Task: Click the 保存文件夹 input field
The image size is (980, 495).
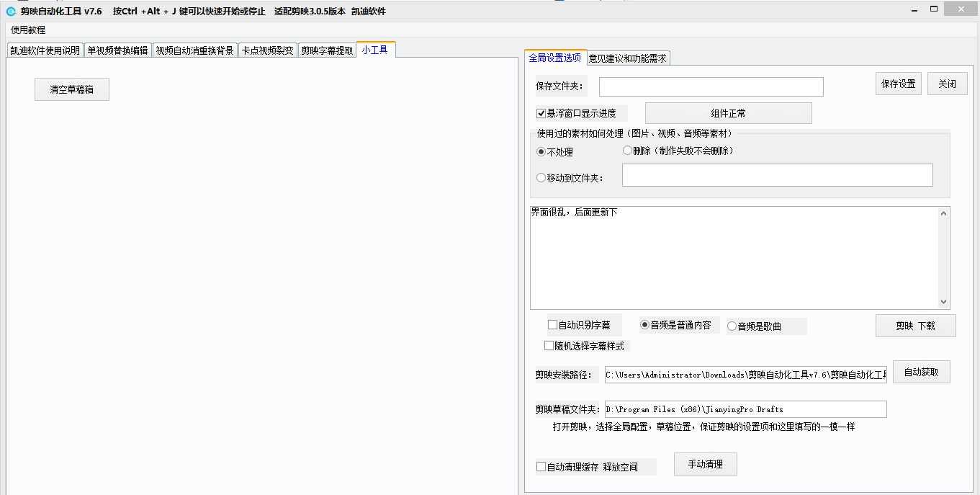Action: tap(711, 86)
